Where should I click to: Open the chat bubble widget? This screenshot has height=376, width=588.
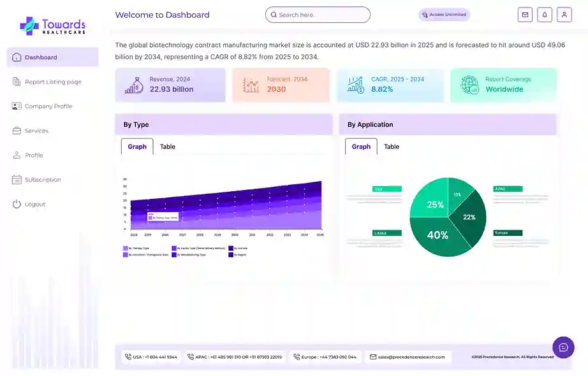pos(563,347)
